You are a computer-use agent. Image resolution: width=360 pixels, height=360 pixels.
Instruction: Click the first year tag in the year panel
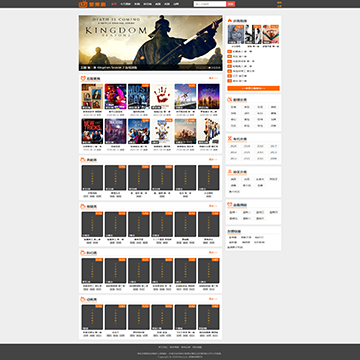pyautogui.click(x=233, y=146)
